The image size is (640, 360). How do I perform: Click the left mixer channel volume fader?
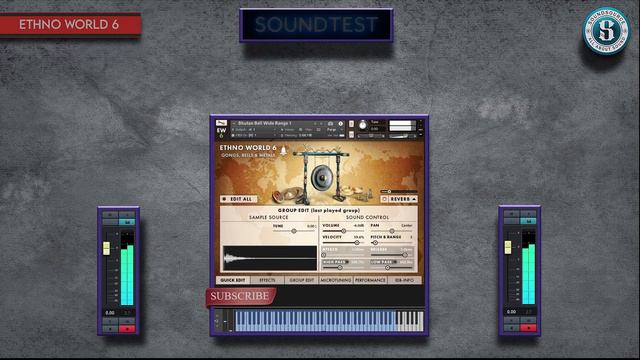point(107,248)
